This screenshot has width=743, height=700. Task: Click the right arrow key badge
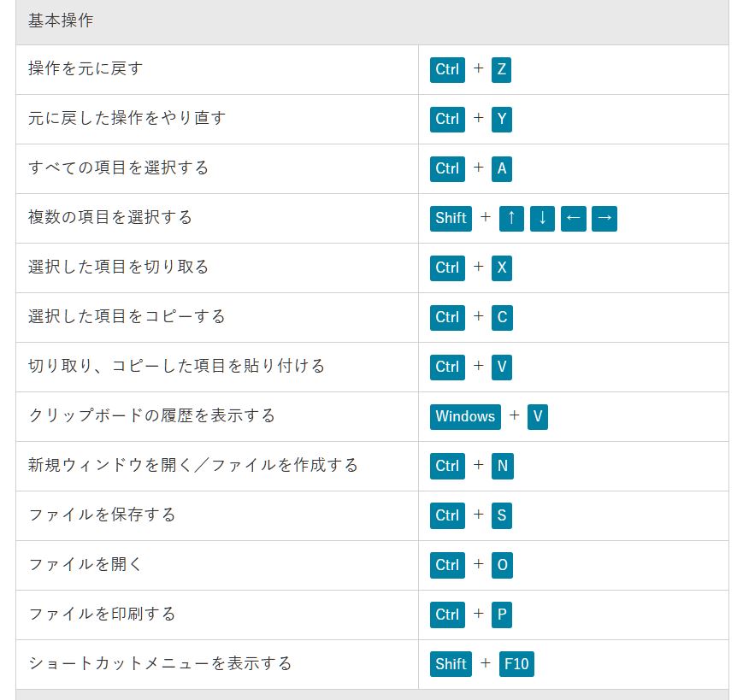[604, 218]
